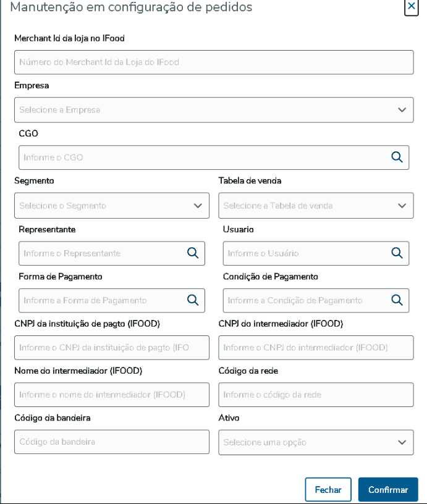Click the Representante search magnifier icon
The width and height of the screenshot is (427, 504).
point(193,253)
